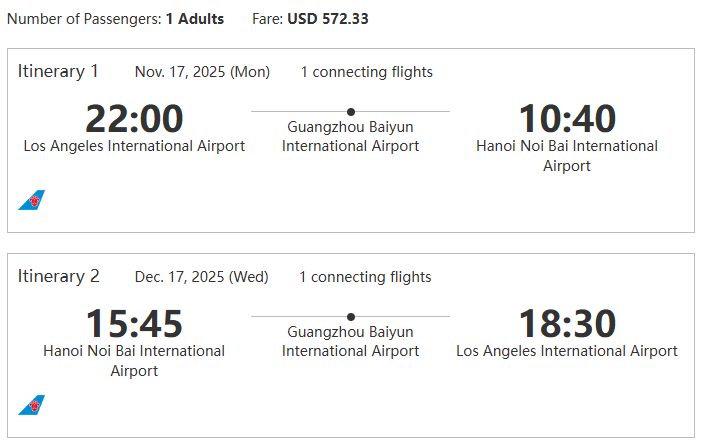702x446 pixels.
Task: Click Hanoi Noi Bai arrival airport in Itinerary 1
Action: pyautogui.click(x=567, y=156)
